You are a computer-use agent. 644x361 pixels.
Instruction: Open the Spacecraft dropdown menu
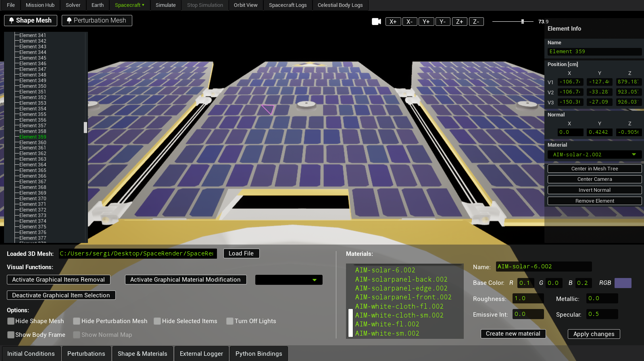(x=129, y=5)
